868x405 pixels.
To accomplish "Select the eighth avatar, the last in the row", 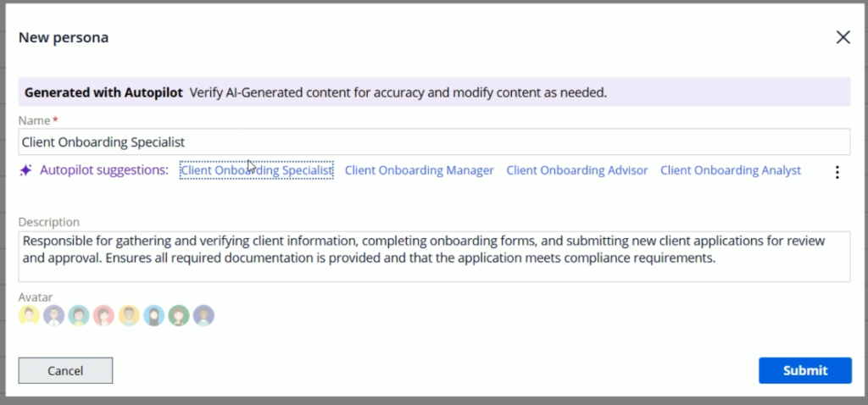I will coord(203,316).
